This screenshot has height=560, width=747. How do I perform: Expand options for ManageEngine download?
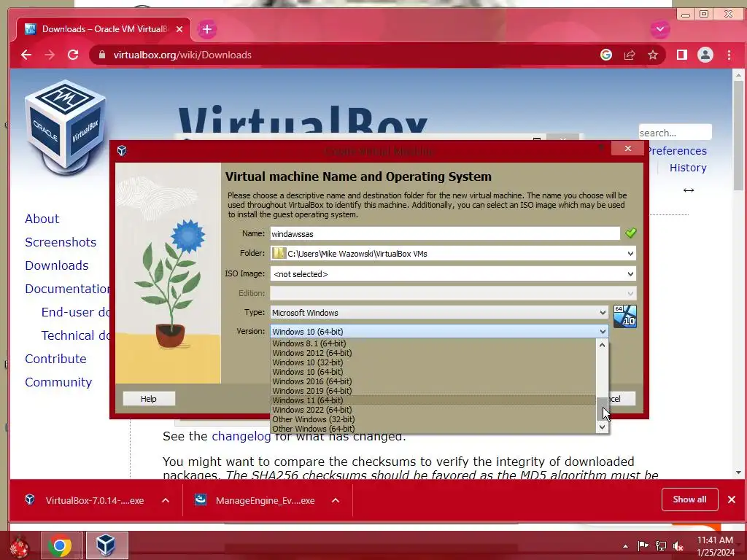[x=336, y=500]
